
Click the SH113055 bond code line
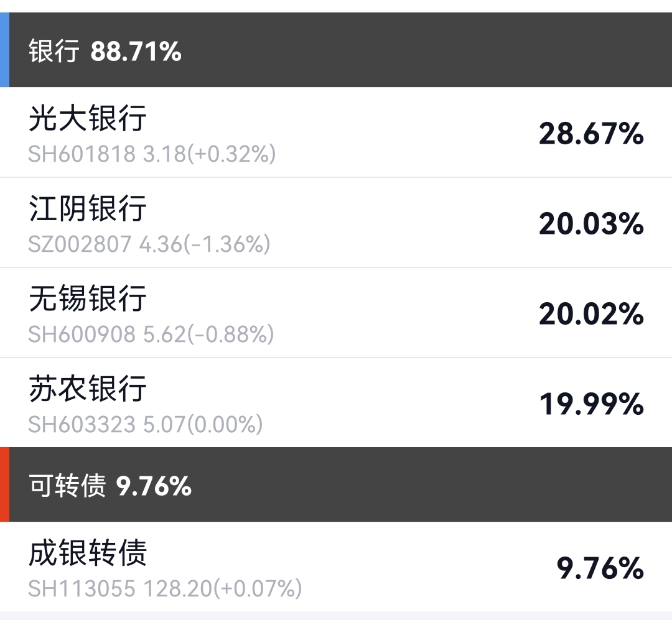165,588
